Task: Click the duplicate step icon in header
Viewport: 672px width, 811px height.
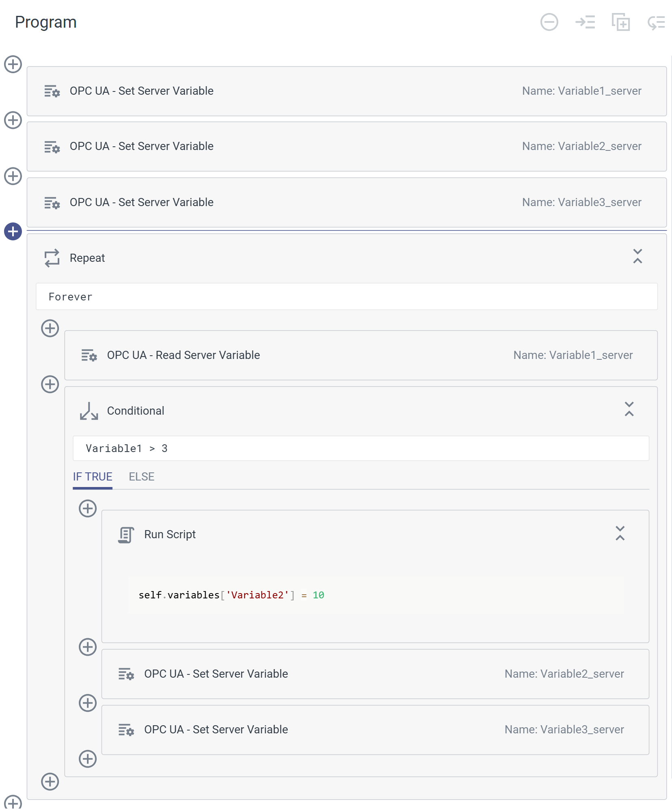Action: coord(620,22)
